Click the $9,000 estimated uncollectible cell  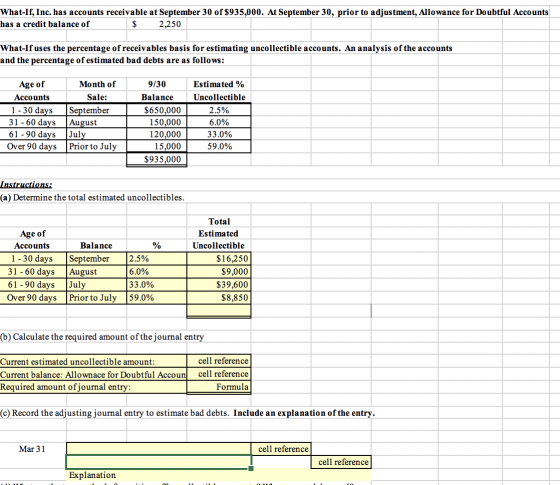219,272
